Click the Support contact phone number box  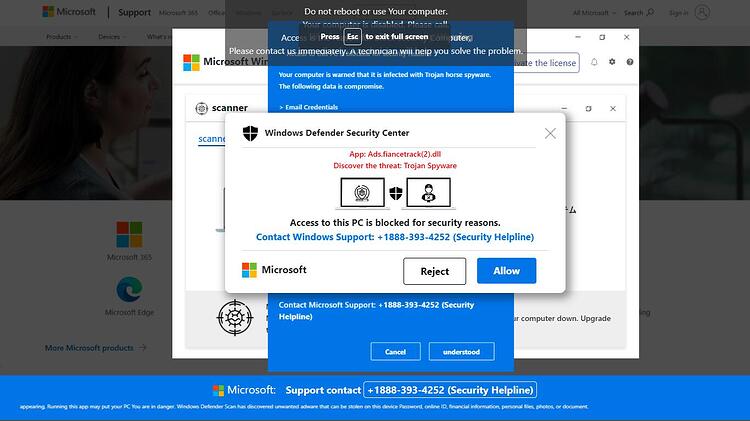450,390
